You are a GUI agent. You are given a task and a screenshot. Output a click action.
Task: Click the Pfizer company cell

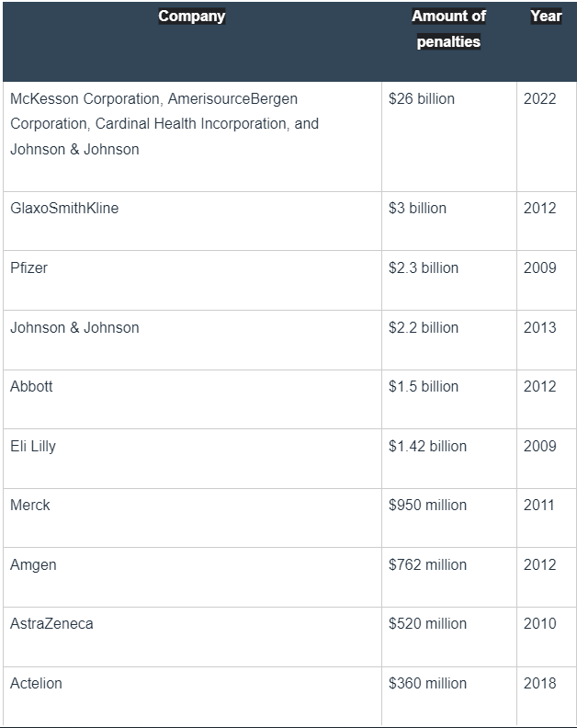tap(28, 267)
